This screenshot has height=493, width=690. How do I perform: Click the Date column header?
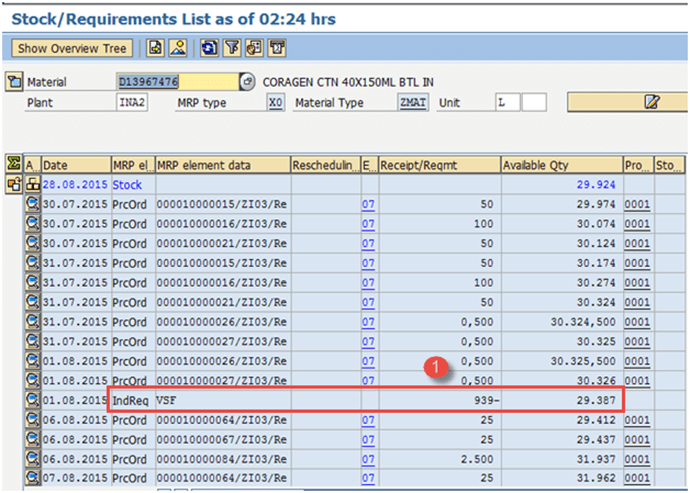pos(74,165)
